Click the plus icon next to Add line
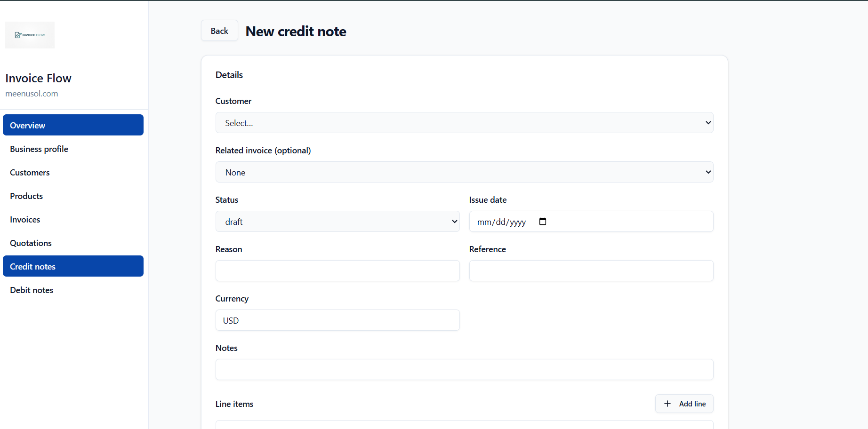 point(667,404)
